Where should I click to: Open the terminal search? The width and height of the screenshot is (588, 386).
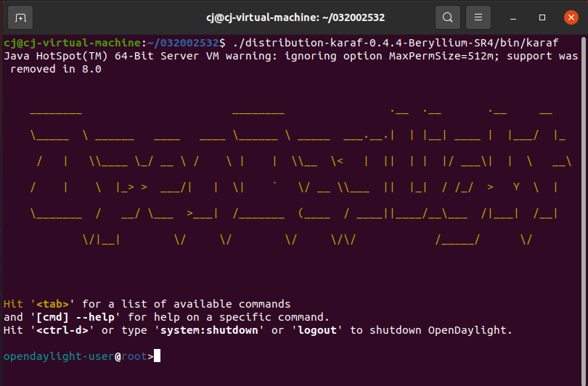(448, 17)
